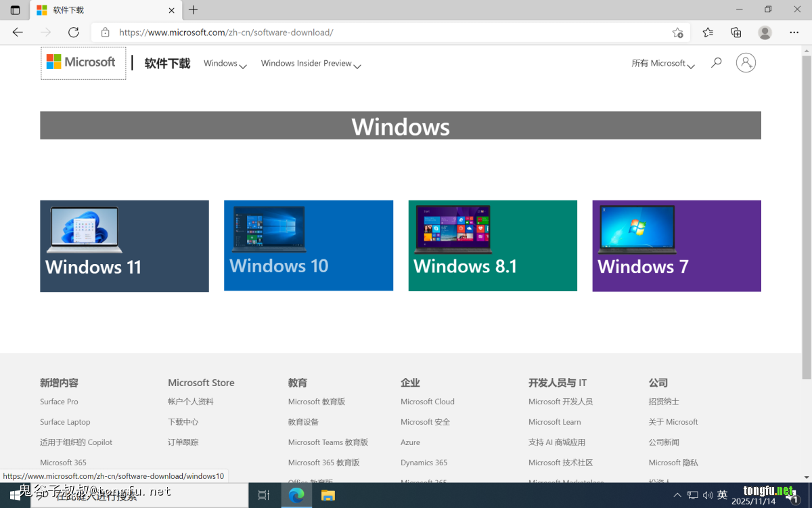Open the browser profile avatar
The image size is (812, 508).
pyautogui.click(x=765, y=33)
